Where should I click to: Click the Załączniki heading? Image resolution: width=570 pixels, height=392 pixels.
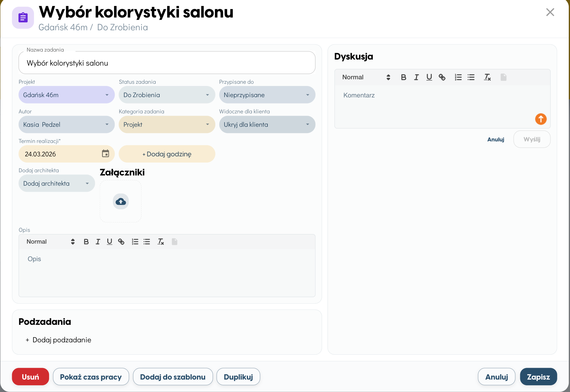(122, 172)
